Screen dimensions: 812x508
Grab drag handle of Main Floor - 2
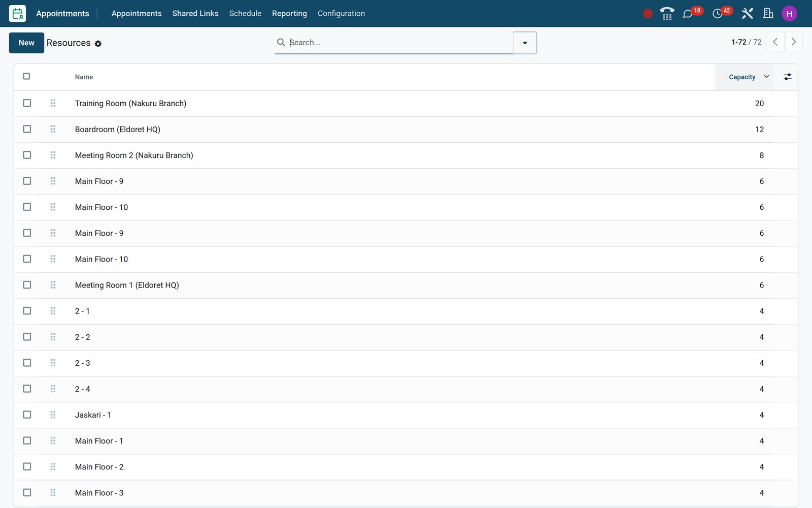tap(53, 466)
